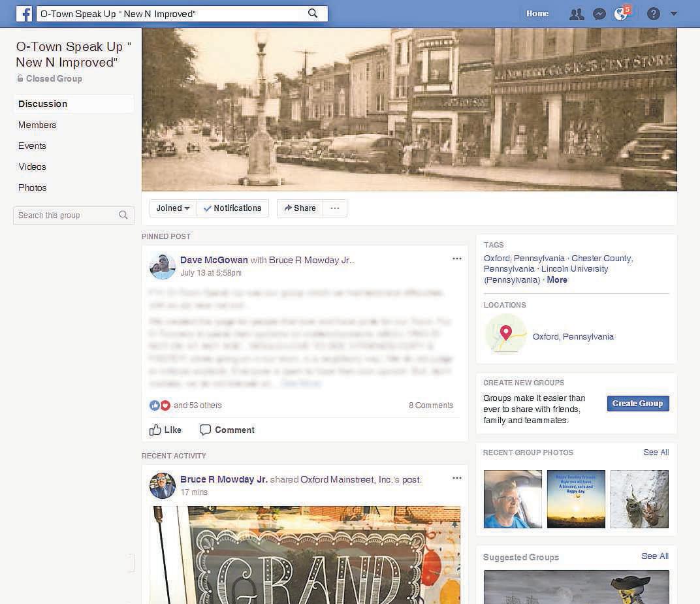Click the location map pin thumbnail
Screen dimensions: 700x604
tap(505, 335)
